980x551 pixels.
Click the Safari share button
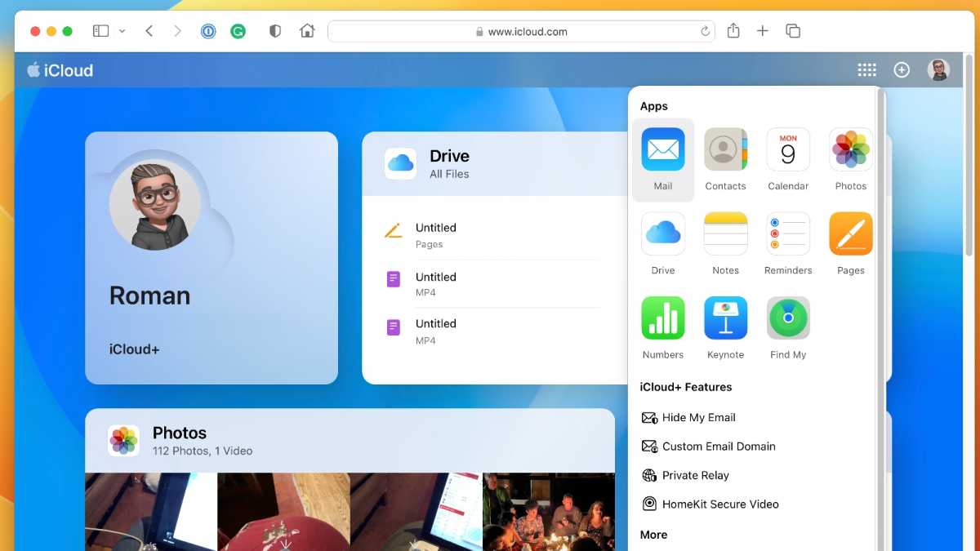coord(733,30)
